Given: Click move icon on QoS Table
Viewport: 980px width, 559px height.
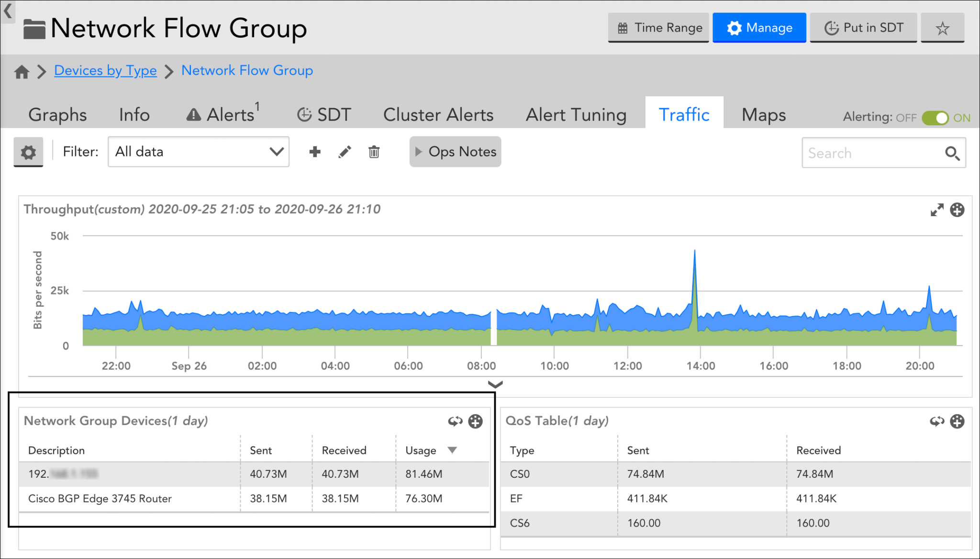Looking at the screenshot, I should tap(957, 421).
